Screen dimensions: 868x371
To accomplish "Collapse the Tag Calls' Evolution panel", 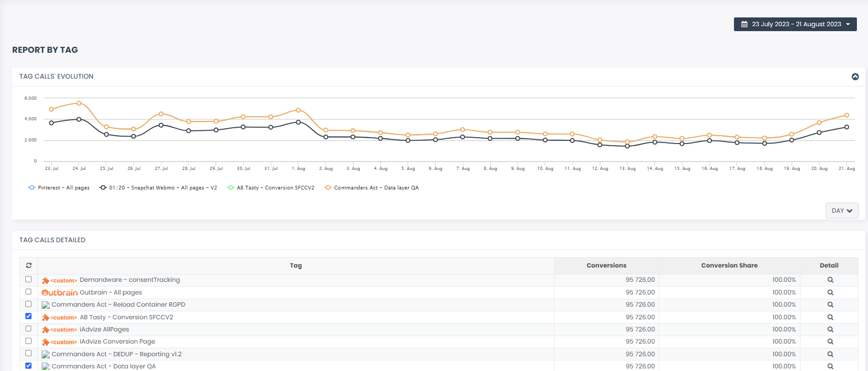I will coord(855,77).
